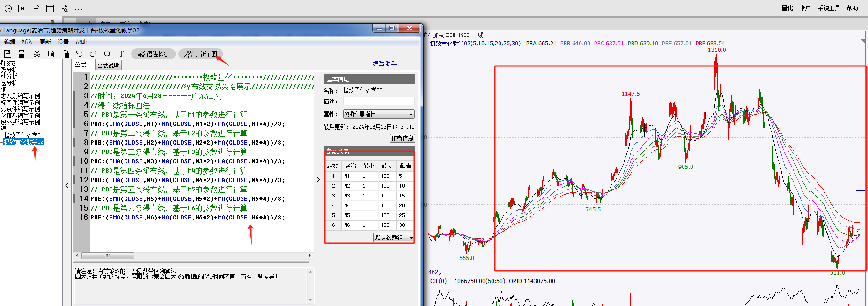Click the 更新主图 button
868x306 pixels.
coord(200,54)
